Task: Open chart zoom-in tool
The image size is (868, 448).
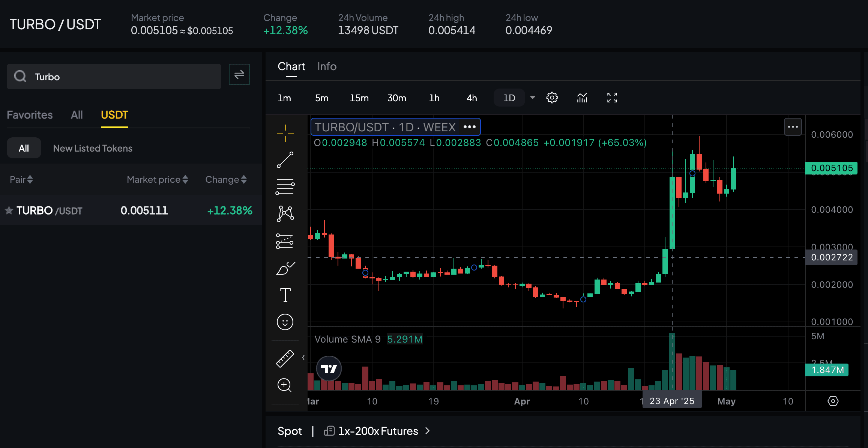Action: [x=285, y=385]
